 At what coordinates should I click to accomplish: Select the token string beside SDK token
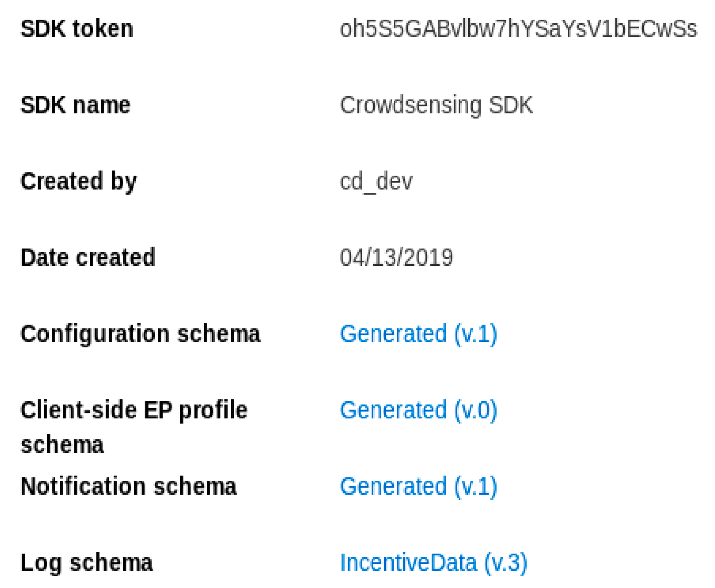pyautogui.click(x=518, y=29)
